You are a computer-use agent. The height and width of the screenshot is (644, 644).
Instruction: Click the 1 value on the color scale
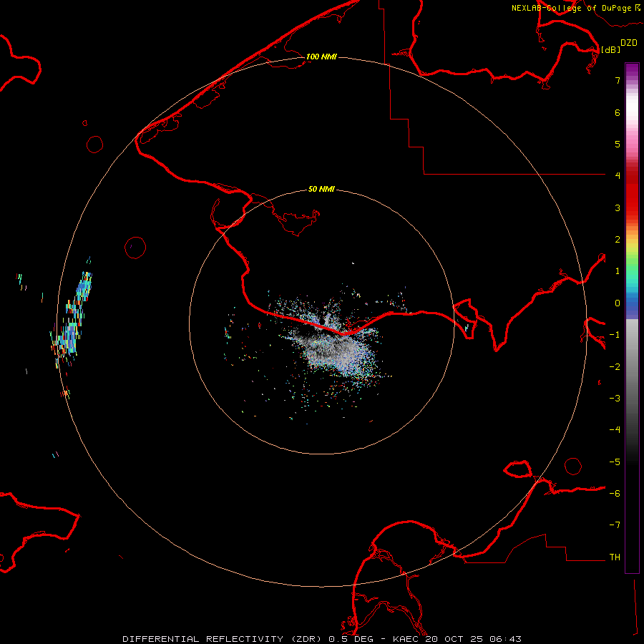618,271
